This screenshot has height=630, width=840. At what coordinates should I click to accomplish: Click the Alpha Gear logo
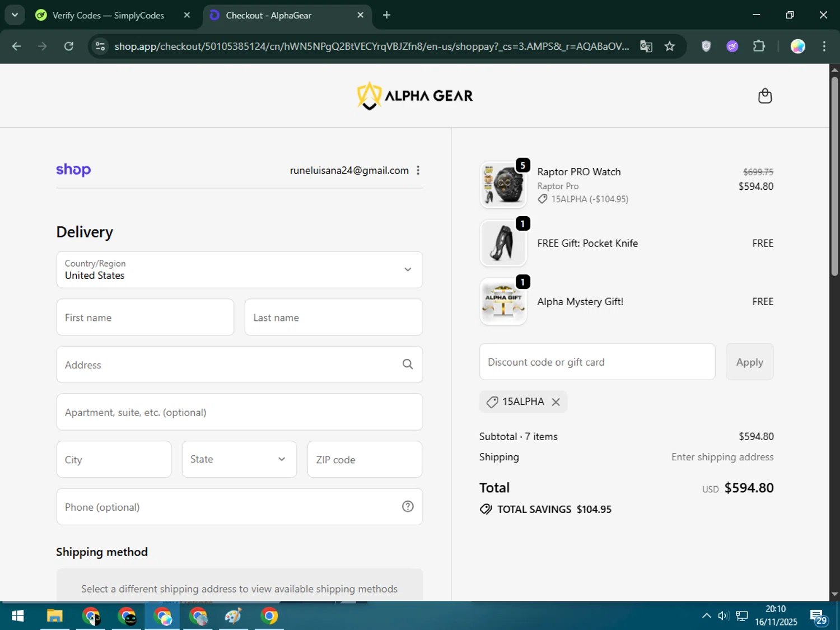point(415,96)
